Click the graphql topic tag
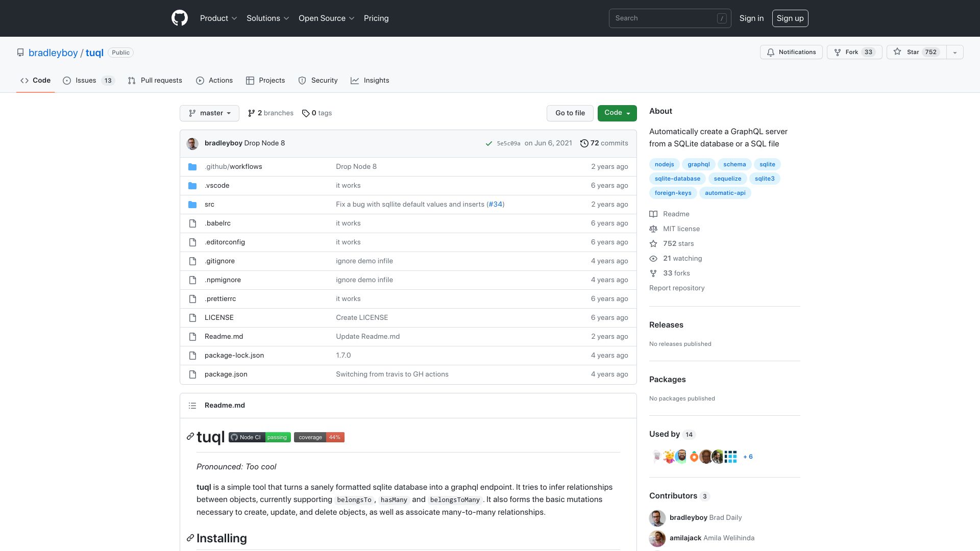This screenshot has width=980, height=551. (698, 164)
